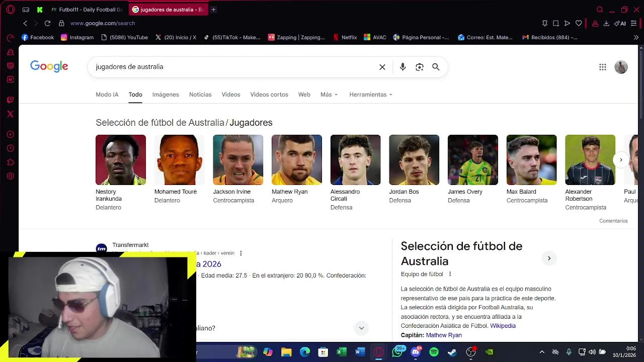This screenshot has width=644, height=362.
Task: Open Steam from the taskbar
Action: pos(452,352)
